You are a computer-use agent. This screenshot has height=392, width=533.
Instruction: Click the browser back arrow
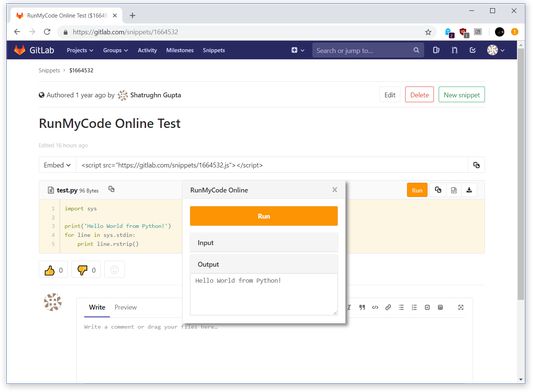pyautogui.click(x=17, y=32)
